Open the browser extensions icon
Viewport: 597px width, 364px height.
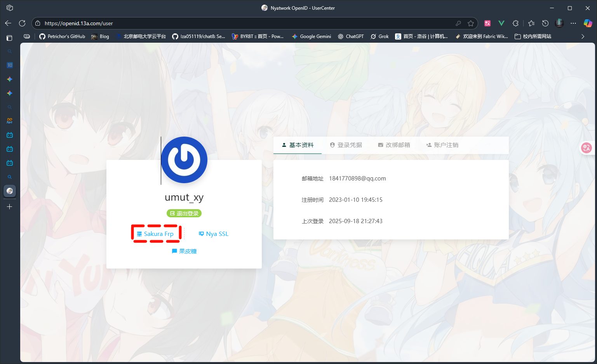point(515,23)
